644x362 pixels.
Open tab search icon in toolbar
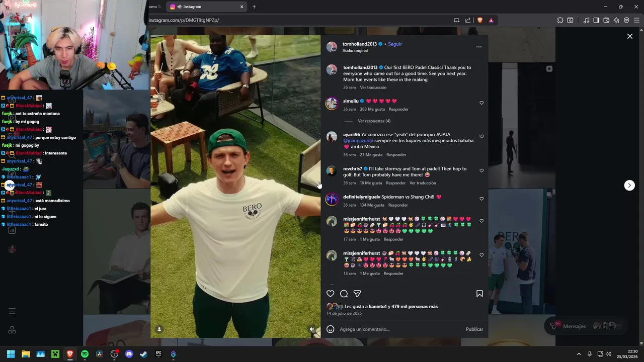(x=570, y=20)
